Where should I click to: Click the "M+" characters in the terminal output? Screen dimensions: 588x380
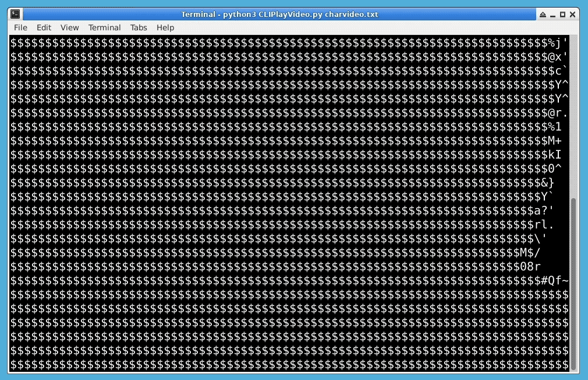coord(554,141)
